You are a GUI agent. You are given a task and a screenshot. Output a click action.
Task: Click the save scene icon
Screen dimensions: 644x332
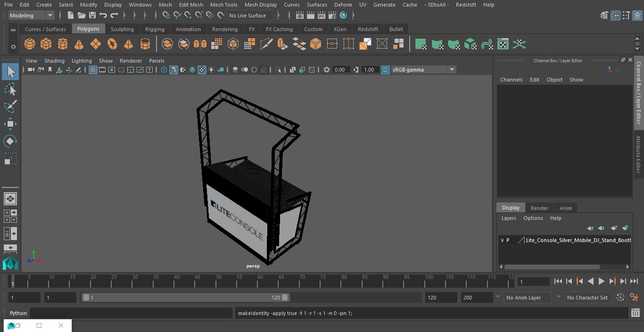[92, 16]
